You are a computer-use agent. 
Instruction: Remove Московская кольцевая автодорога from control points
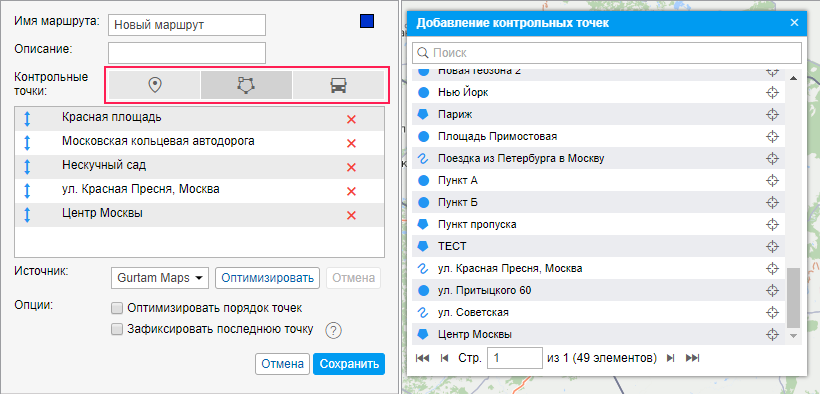click(x=351, y=143)
